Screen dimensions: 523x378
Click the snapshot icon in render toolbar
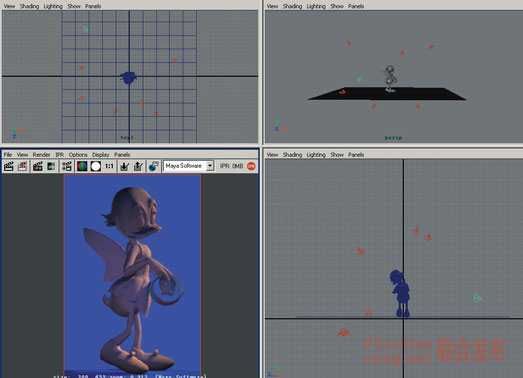tap(51, 166)
